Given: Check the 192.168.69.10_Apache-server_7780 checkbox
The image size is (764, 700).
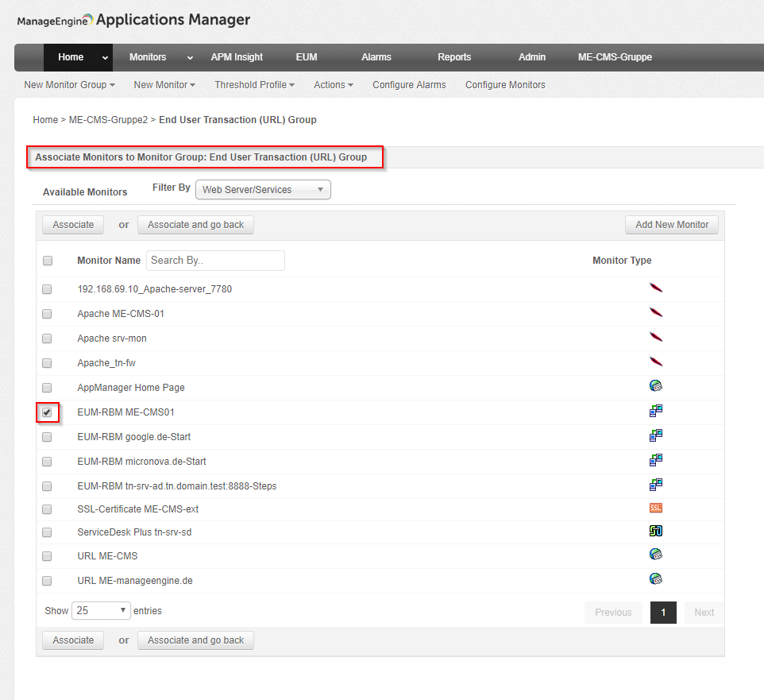Looking at the screenshot, I should click(x=47, y=289).
